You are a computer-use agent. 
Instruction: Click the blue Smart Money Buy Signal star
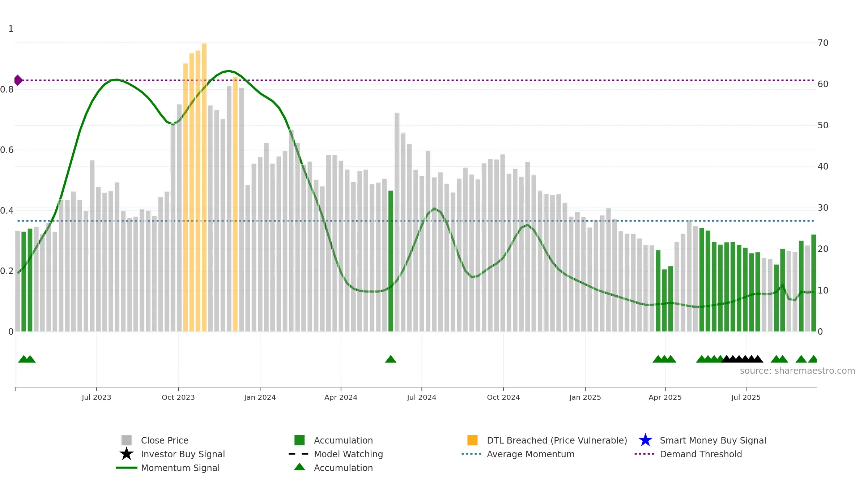pyautogui.click(x=645, y=440)
